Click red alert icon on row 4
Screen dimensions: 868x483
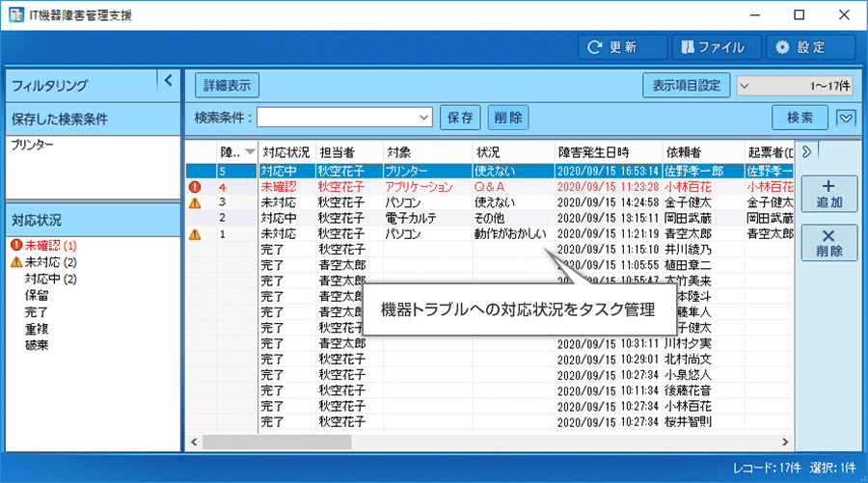click(195, 187)
